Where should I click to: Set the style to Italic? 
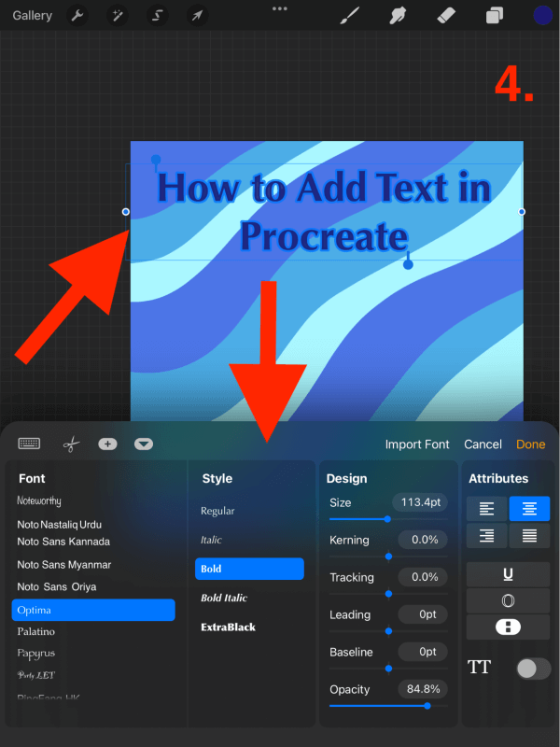[x=211, y=540]
